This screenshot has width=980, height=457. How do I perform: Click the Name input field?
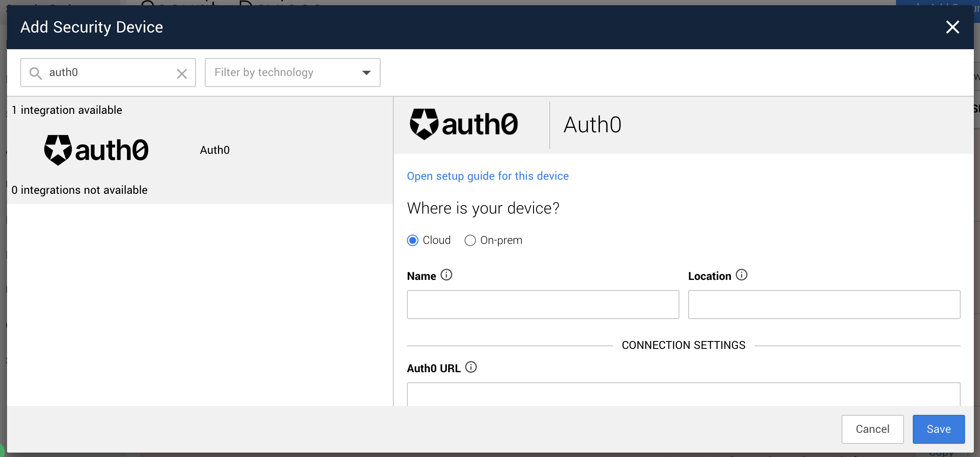point(543,305)
